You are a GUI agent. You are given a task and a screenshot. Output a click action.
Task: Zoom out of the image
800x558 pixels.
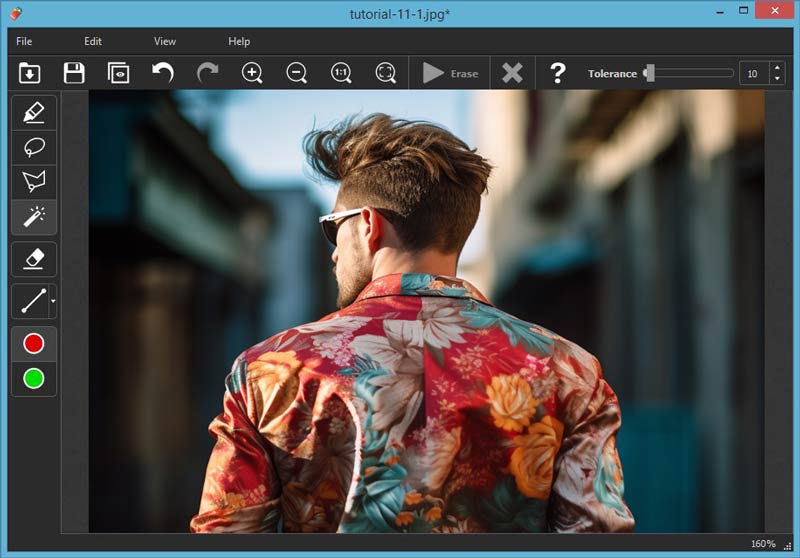(296, 73)
